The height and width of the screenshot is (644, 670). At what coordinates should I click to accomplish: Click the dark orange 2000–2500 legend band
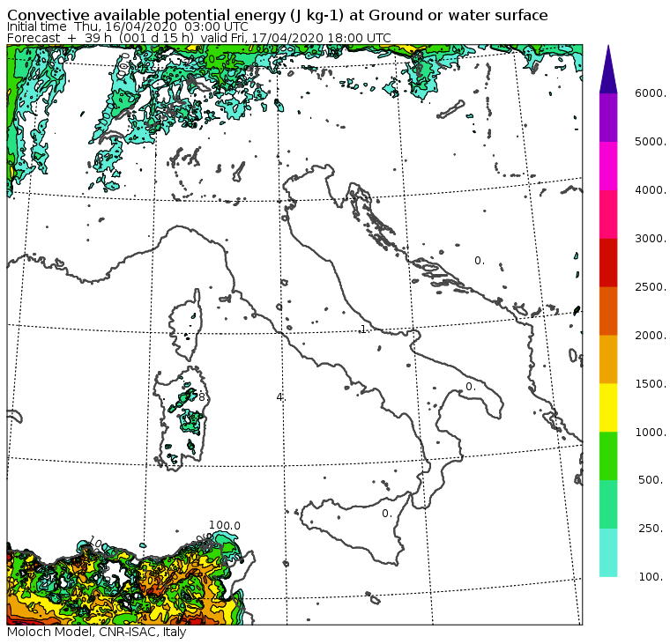click(608, 311)
